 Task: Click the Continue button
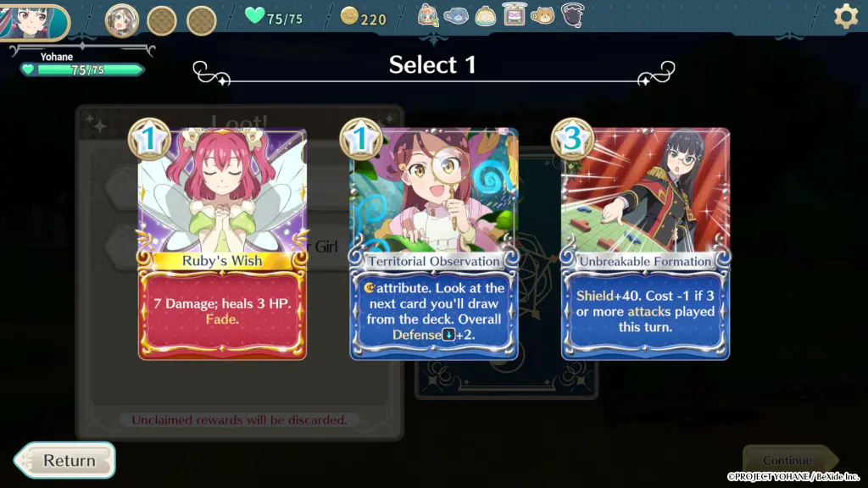pos(789,460)
